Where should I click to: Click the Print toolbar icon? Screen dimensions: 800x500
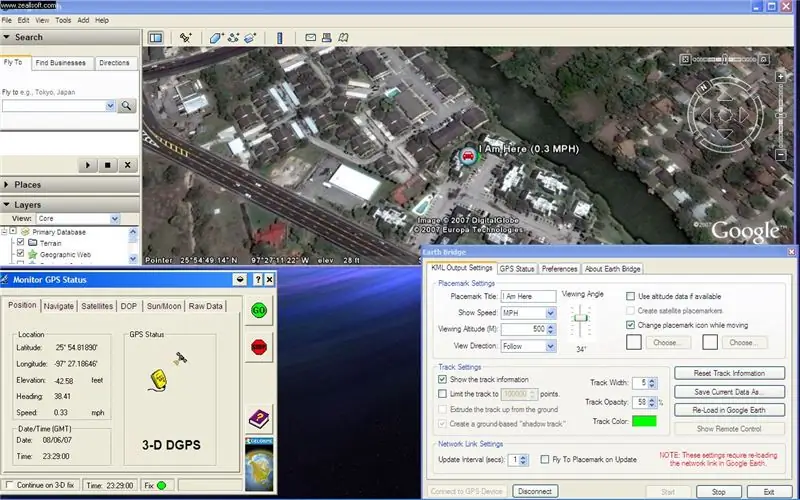[x=327, y=38]
